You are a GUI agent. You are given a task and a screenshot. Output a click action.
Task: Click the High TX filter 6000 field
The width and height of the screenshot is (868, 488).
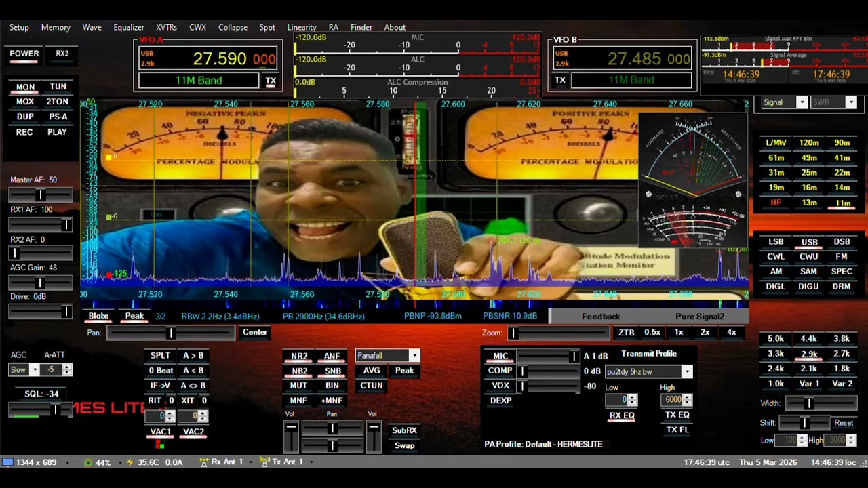672,400
